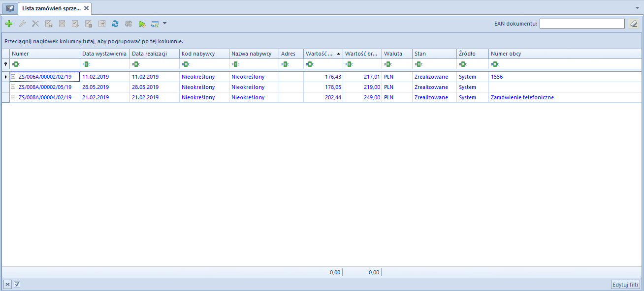
Task: Click the copy document toolbar icon
Action: point(102,24)
